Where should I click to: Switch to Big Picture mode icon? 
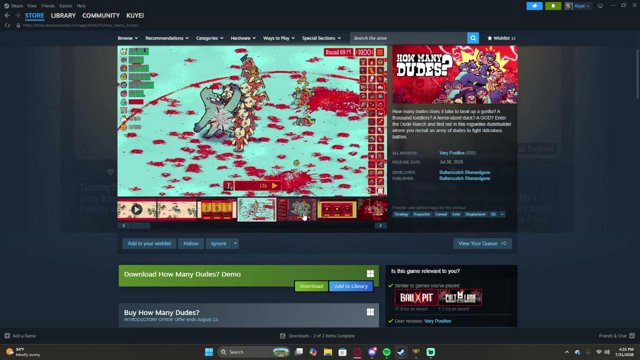point(600,6)
